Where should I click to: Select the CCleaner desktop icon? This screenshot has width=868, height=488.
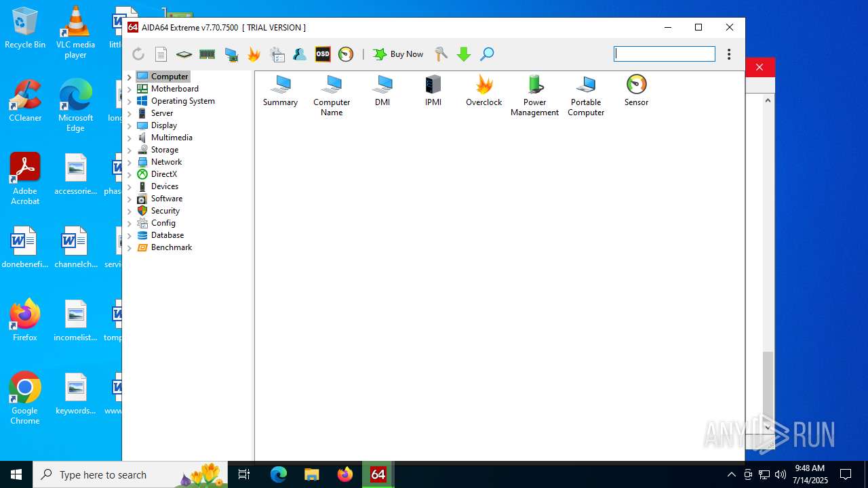25,101
